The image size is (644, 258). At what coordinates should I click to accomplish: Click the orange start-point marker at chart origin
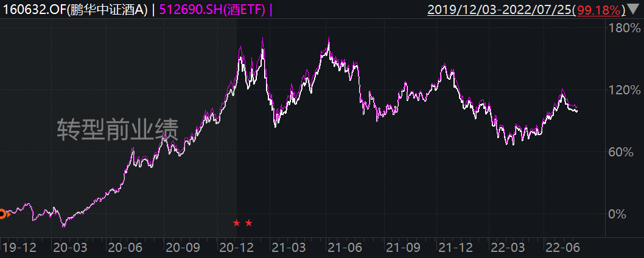[x=3, y=214]
